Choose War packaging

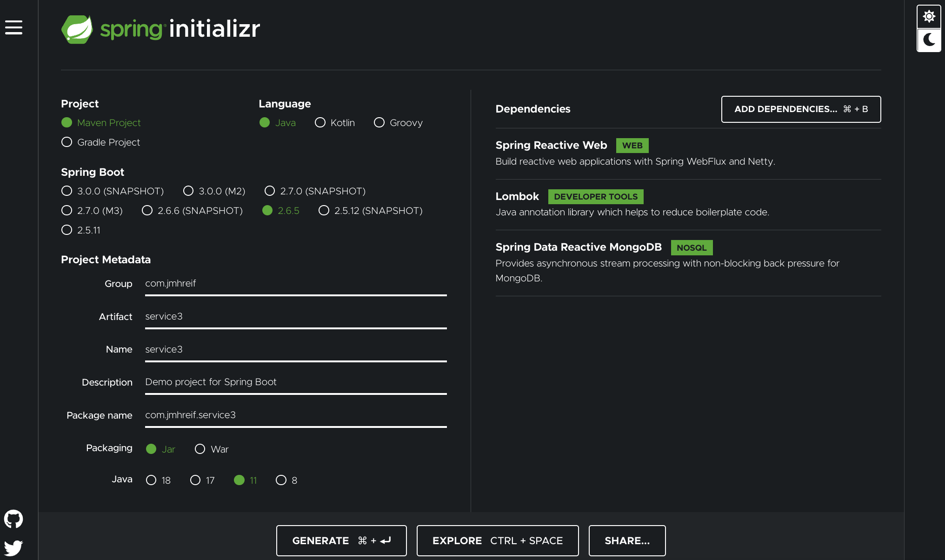click(212, 449)
